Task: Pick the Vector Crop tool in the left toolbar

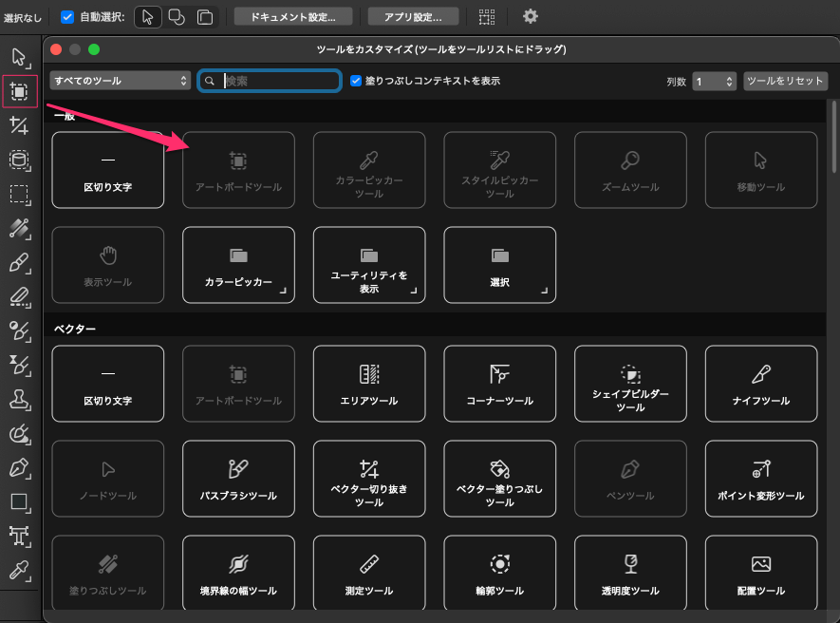Action: coord(20,126)
